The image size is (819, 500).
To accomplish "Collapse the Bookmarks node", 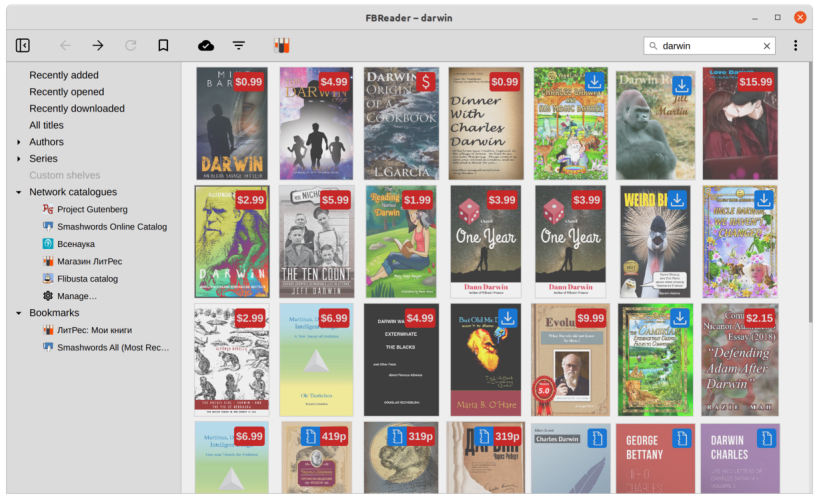I will 19,313.
